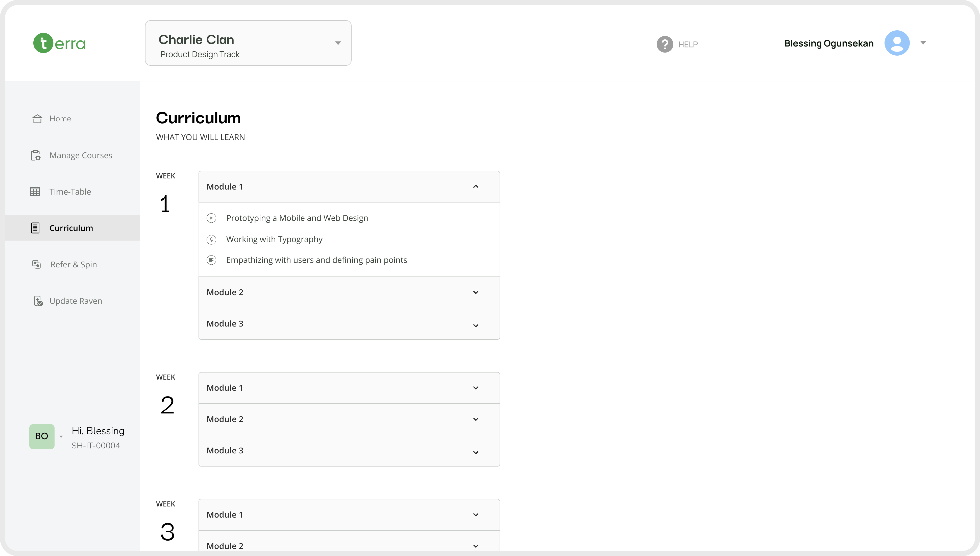
Task: Click the Terra logo
Action: (x=59, y=43)
